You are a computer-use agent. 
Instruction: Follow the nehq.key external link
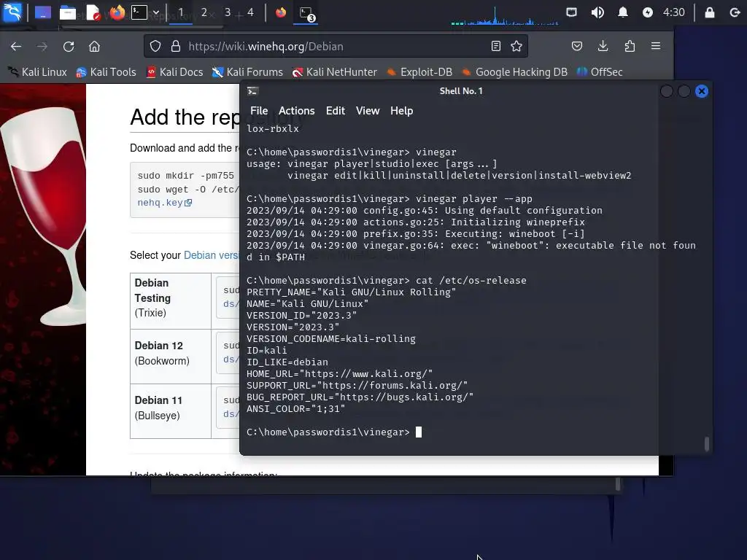(x=164, y=203)
